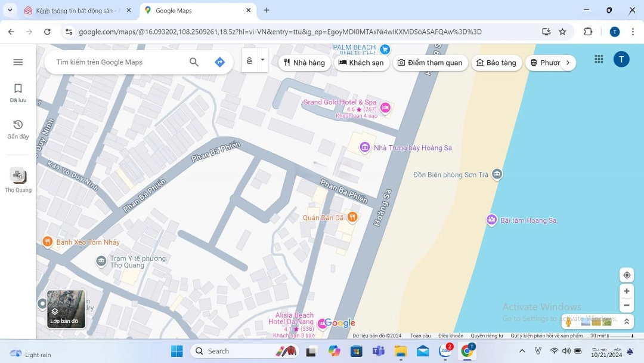This screenshot has width=644, height=363.
Task: Show hidden system tray icons
Action: (x=522, y=351)
